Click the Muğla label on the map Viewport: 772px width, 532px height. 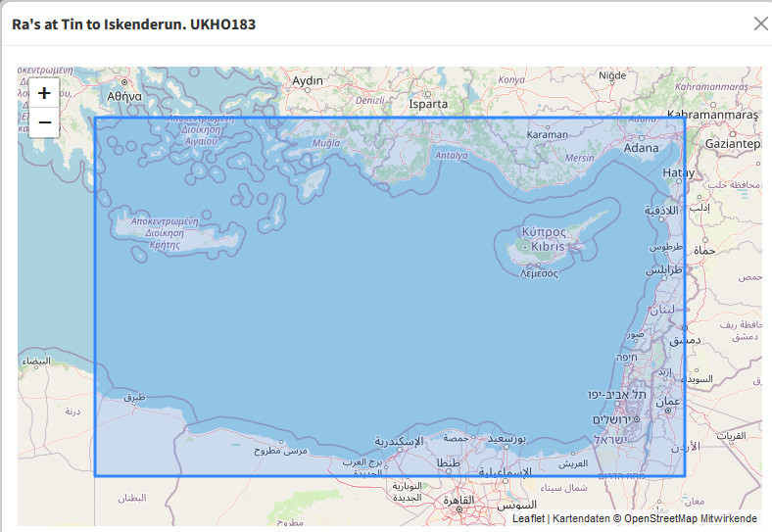(x=324, y=143)
